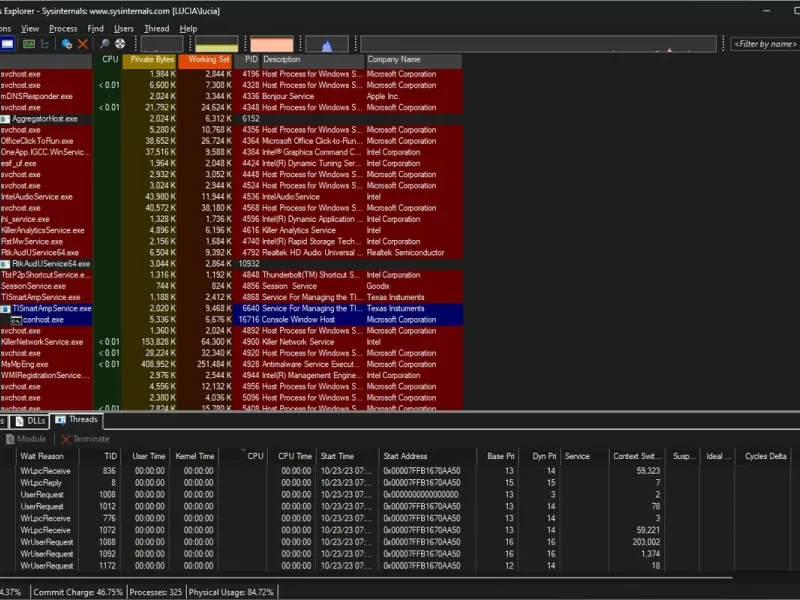Open the View menu
This screenshot has width=800, height=600.
30,29
